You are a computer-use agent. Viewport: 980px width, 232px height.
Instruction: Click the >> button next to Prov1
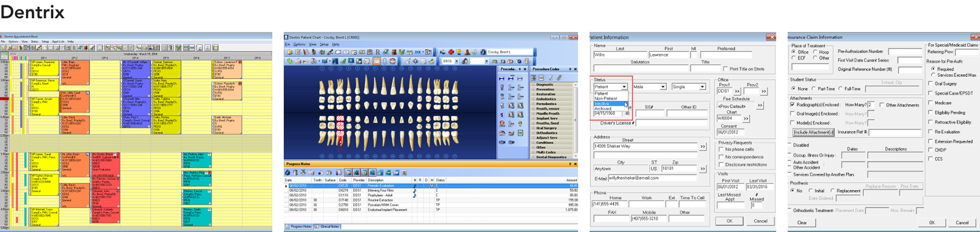pyautogui.click(x=737, y=91)
